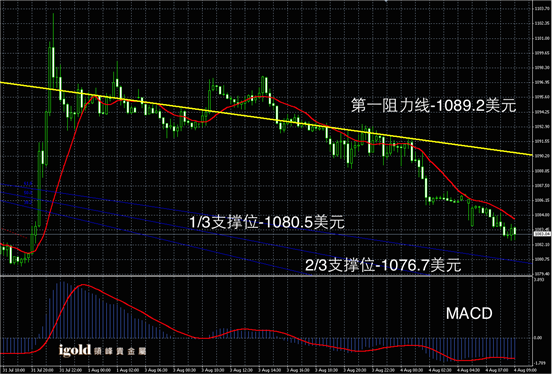Click the 4 Aug 09:00 time axis label
Image resolution: width=552 pixels, height=374 pixels.
click(x=525, y=370)
